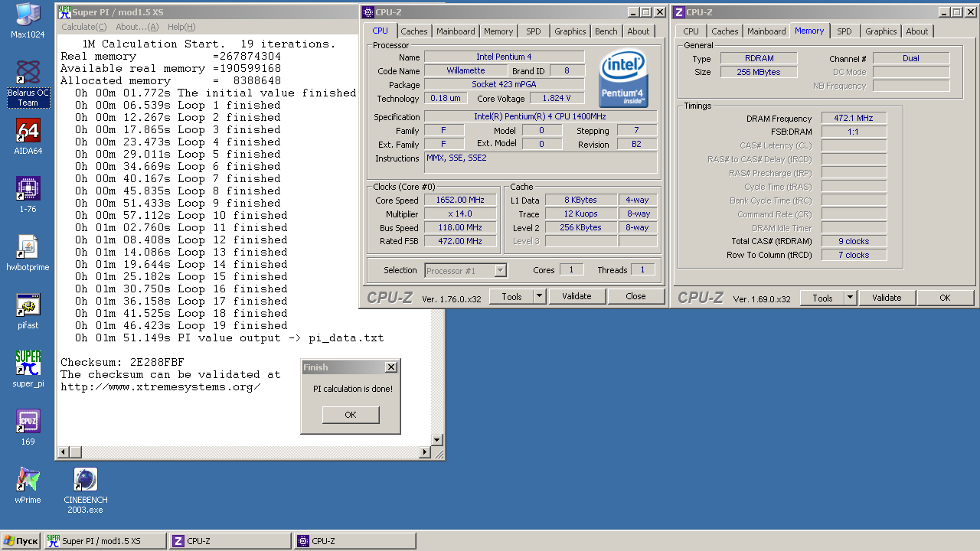Switch to Bench tab in left CPU-Z
The width and height of the screenshot is (980, 551).
click(606, 31)
